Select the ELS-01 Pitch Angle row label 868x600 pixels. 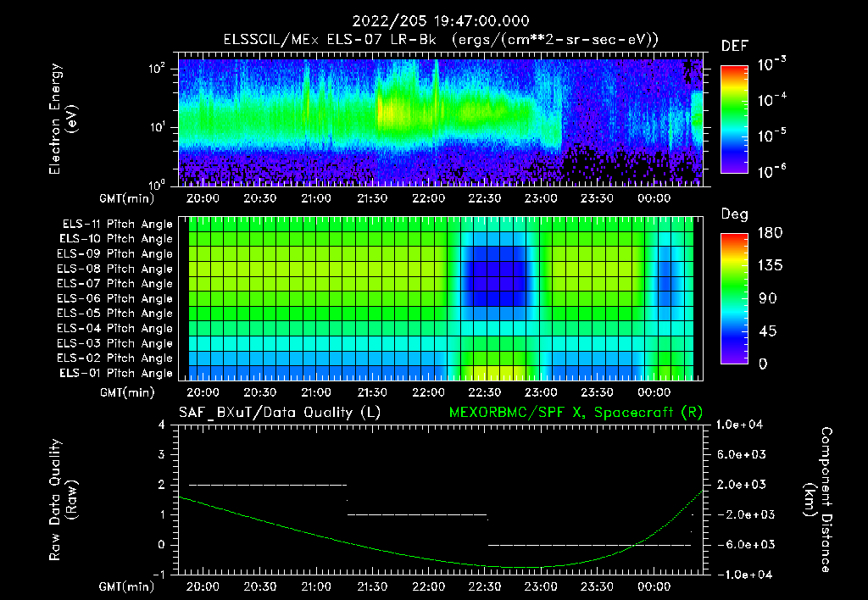(116, 374)
